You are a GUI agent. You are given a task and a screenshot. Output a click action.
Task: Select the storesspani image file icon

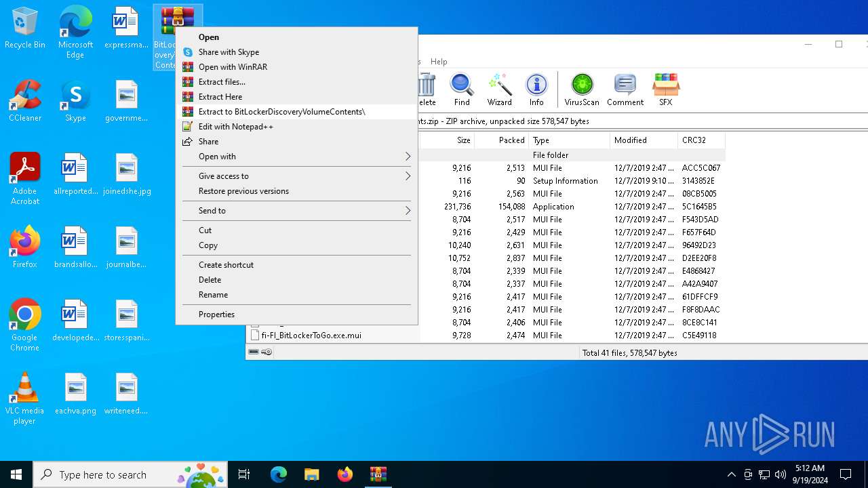(126, 321)
